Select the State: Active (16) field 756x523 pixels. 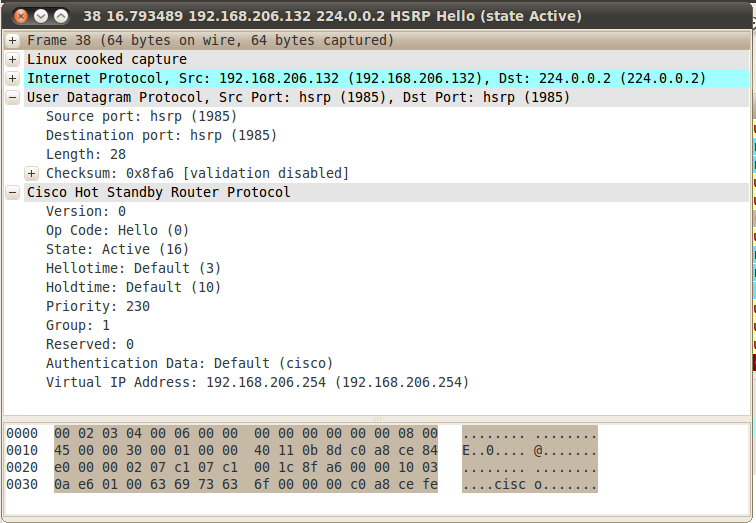(x=117, y=249)
